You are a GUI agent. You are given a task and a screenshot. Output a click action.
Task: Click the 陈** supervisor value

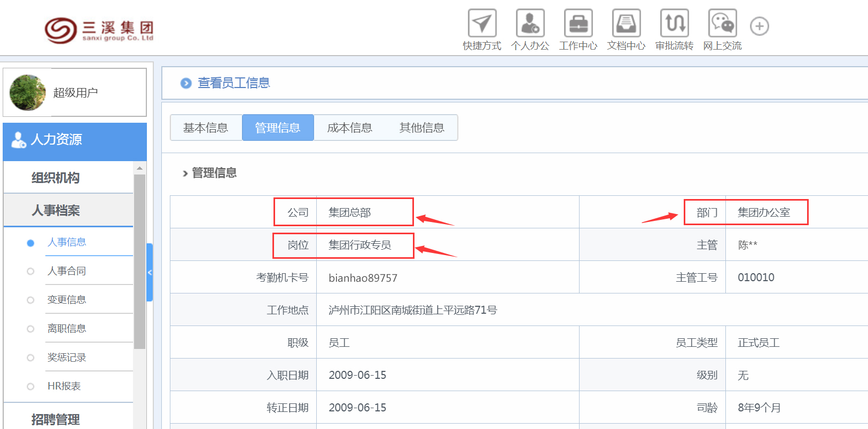748,245
